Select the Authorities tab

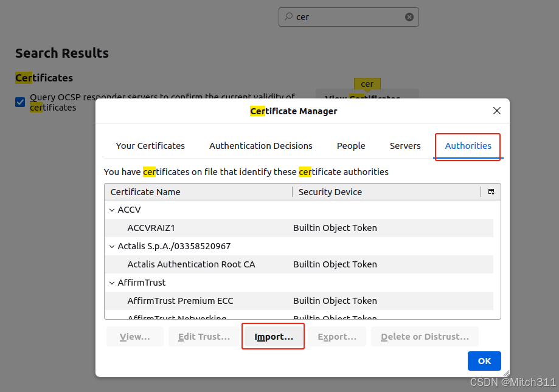468,146
